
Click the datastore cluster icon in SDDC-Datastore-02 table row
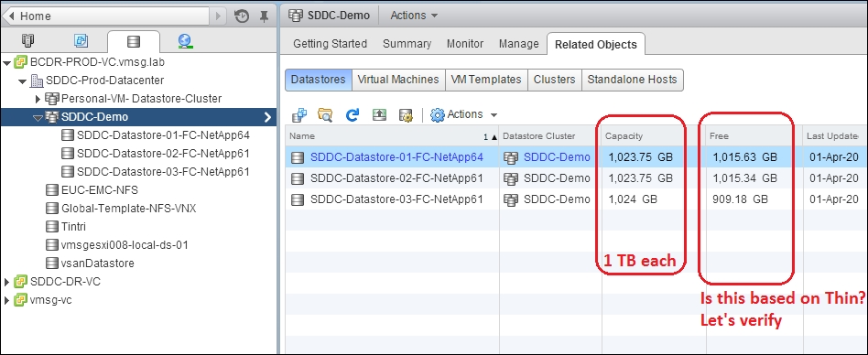(511, 178)
